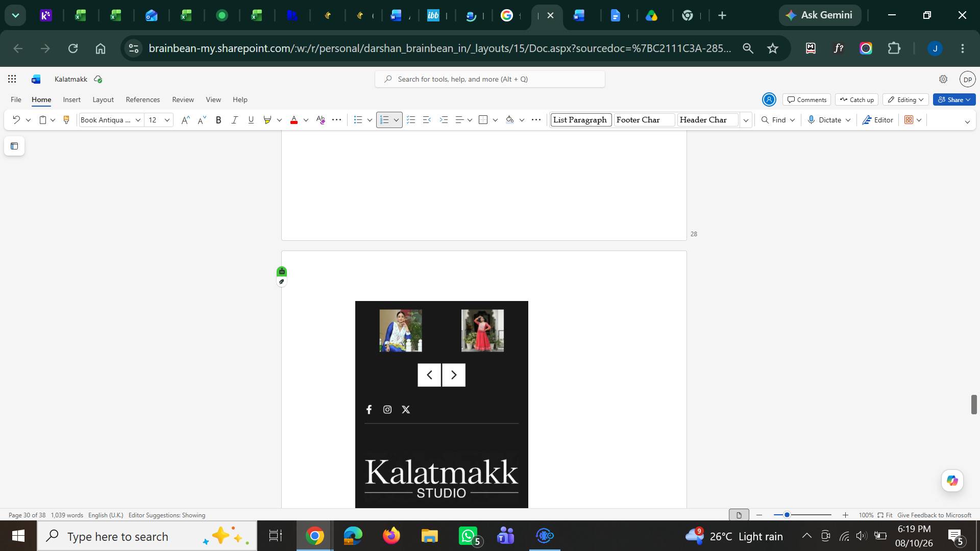Toggle Italic formatting
980x551 pixels.
234,120
